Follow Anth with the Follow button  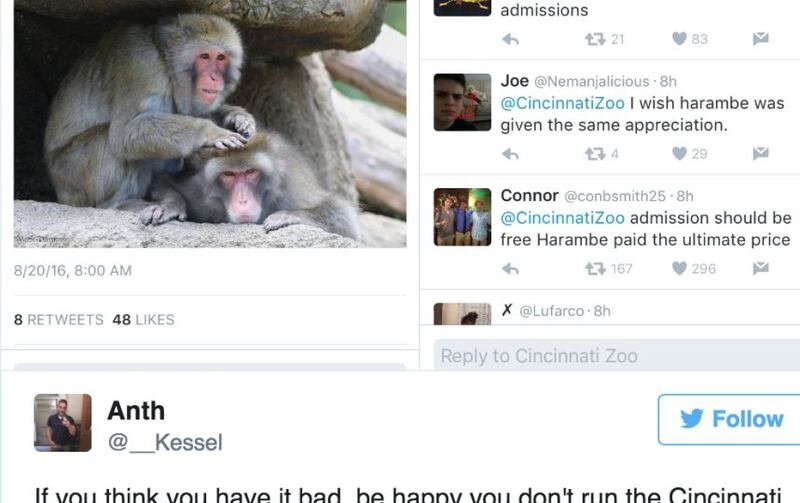click(x=729, y=419)
